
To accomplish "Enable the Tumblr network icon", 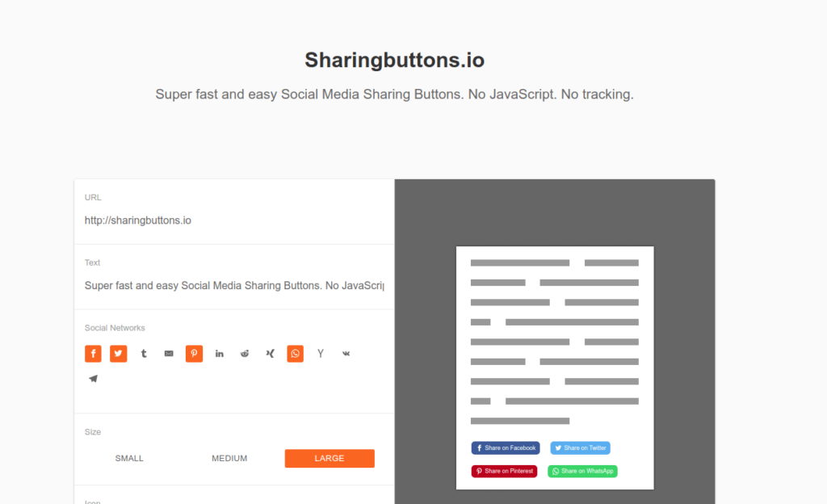I will point(144,353).
